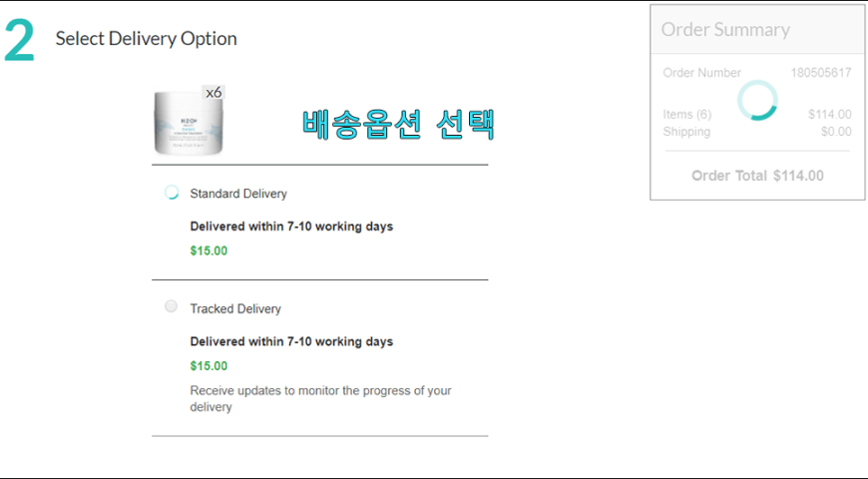Click Standard 'Delivered within 7-10 working days' text
Image resolution: width=868 pixels, height=479 pixels.
(291, 227)
